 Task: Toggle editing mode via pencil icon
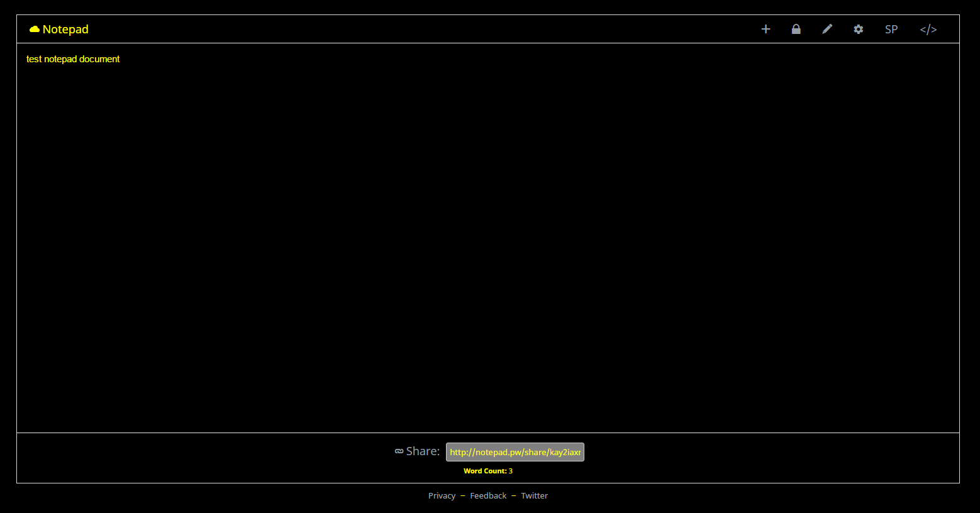pyautogui.click(x=827, y=29)
